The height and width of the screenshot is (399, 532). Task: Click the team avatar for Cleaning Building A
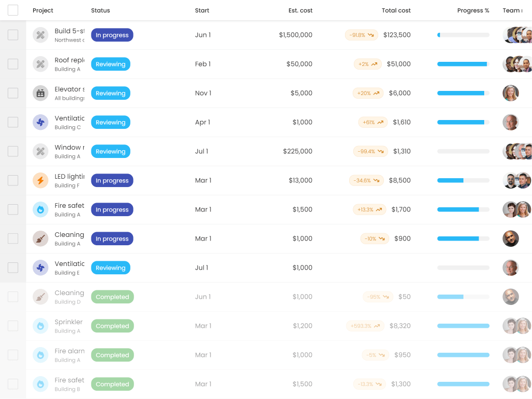pos(511,239)
